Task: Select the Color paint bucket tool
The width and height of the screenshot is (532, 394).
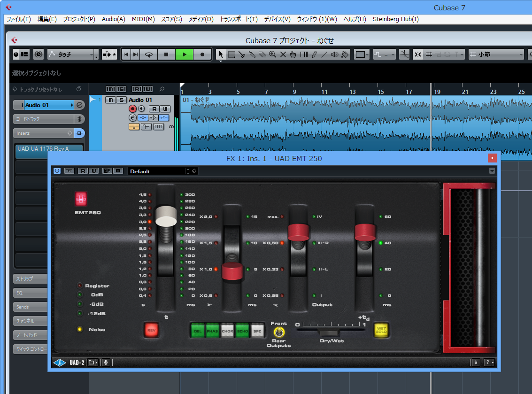Action: pyautogui.click(x=345, y=54)
